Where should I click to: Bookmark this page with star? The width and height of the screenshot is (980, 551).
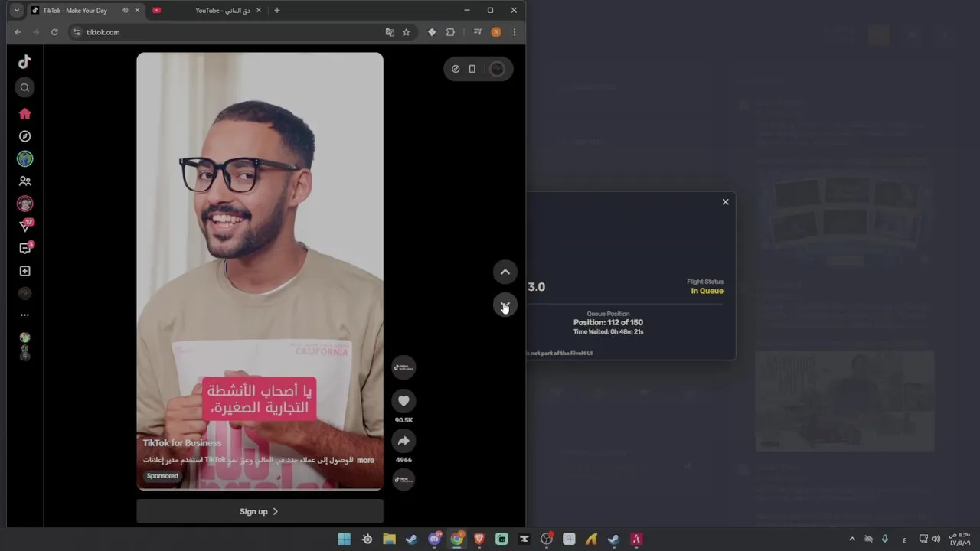pyautogui.click(x=407, y=32)
